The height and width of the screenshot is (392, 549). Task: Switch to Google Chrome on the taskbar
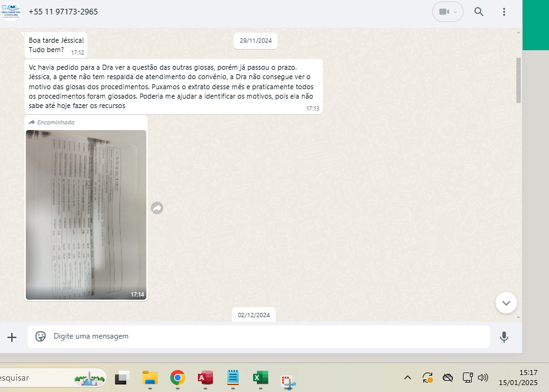(178, 378)
